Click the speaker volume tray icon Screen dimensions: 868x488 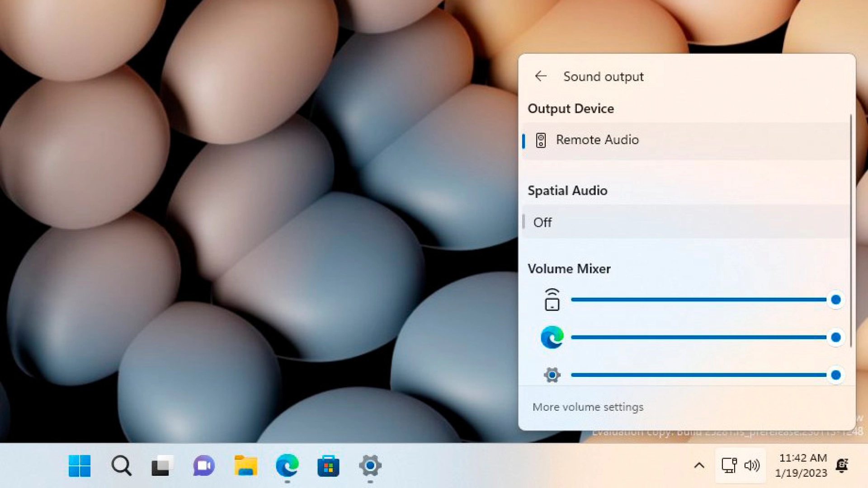tap(752, 465)
